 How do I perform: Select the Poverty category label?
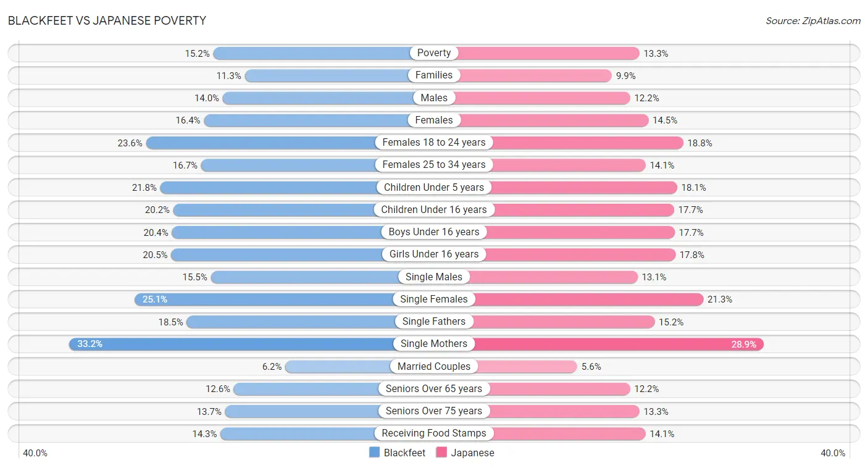tap(434, 53)
